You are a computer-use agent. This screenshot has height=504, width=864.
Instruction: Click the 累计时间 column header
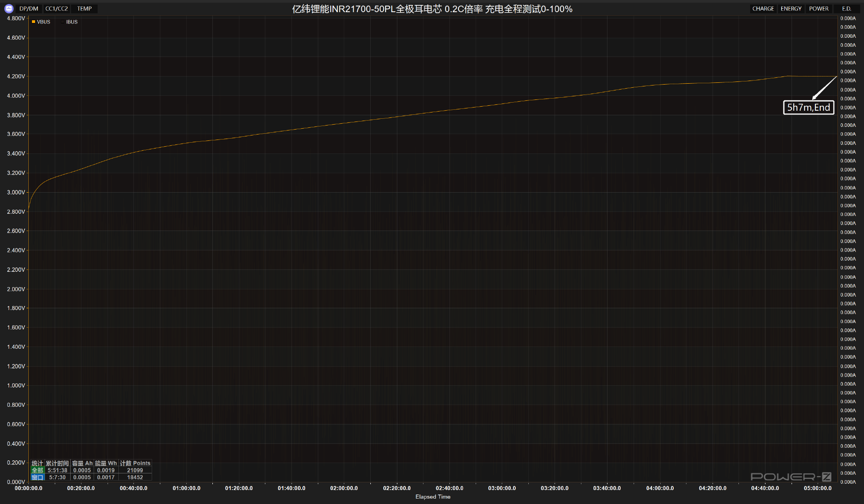click(57, 463)
